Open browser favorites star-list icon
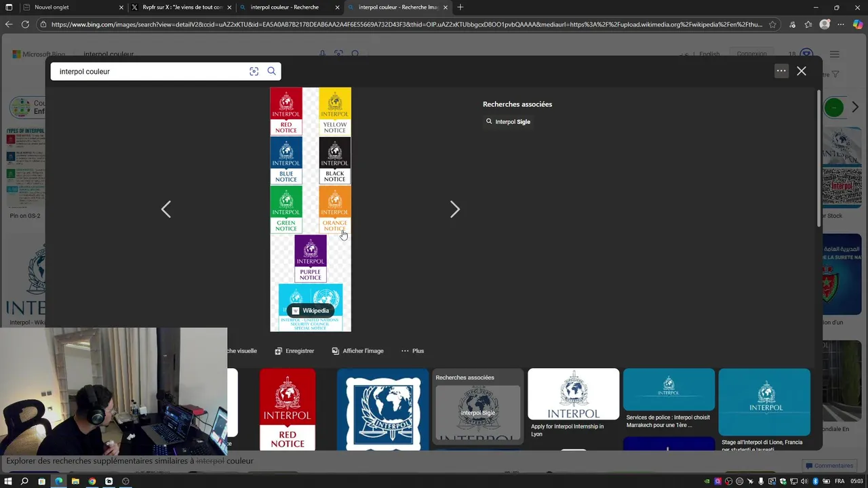Viewport: 868px width, 488px height. [x=808, y=24]
